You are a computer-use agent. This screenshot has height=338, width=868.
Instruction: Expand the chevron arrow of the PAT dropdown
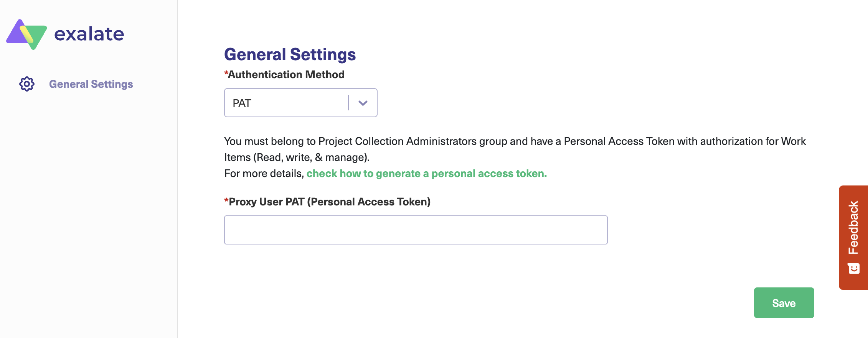(x=363, y=103)
